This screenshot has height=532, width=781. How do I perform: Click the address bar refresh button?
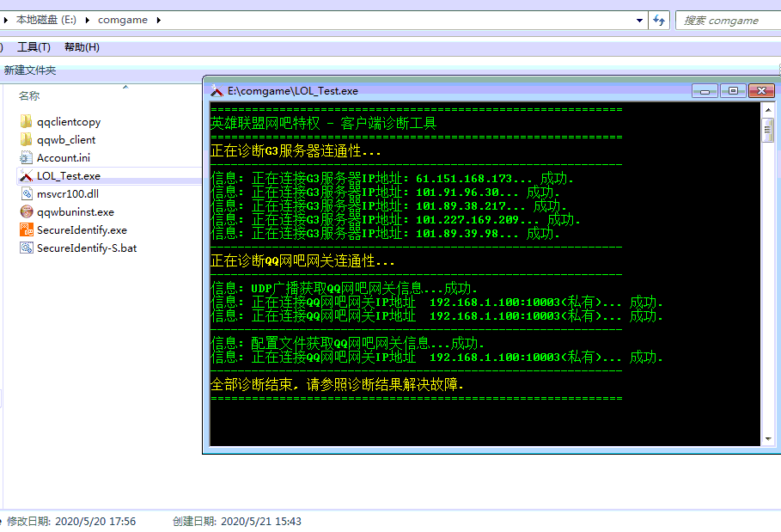pos(659,21)
